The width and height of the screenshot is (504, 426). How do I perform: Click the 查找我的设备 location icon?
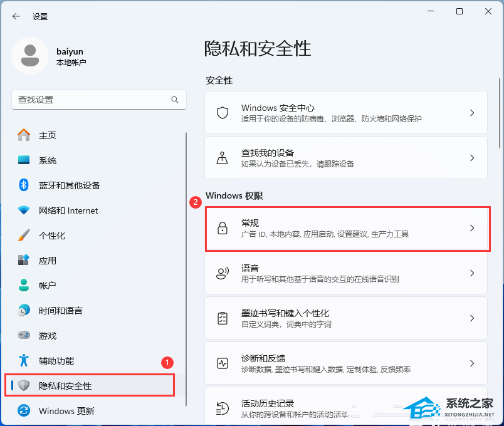[223, 158]
